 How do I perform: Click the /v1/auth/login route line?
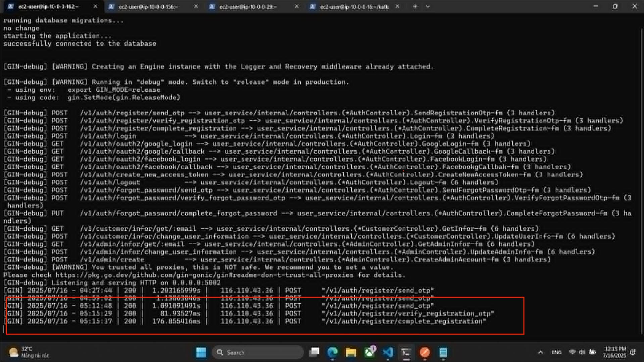click(x=249, y=136)
